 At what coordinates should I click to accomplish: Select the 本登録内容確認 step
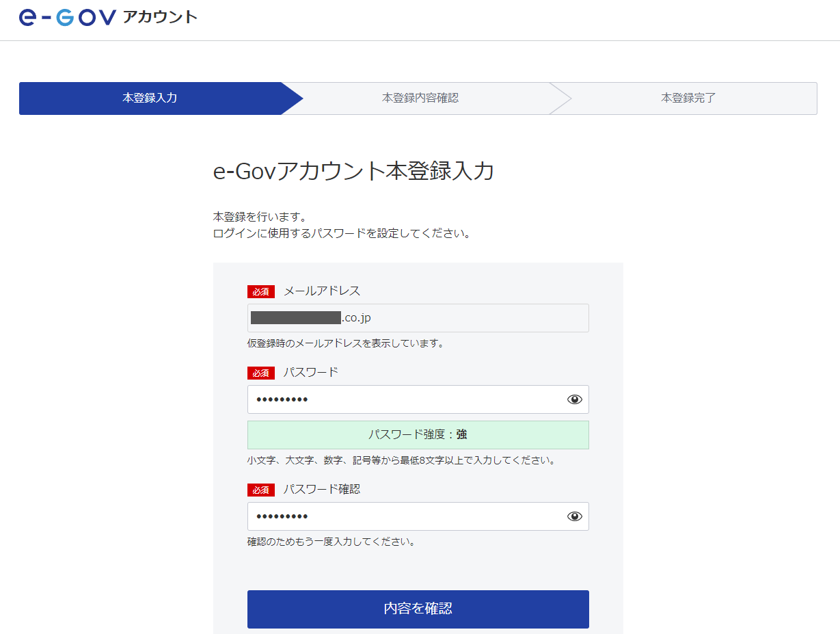[420, 98]
